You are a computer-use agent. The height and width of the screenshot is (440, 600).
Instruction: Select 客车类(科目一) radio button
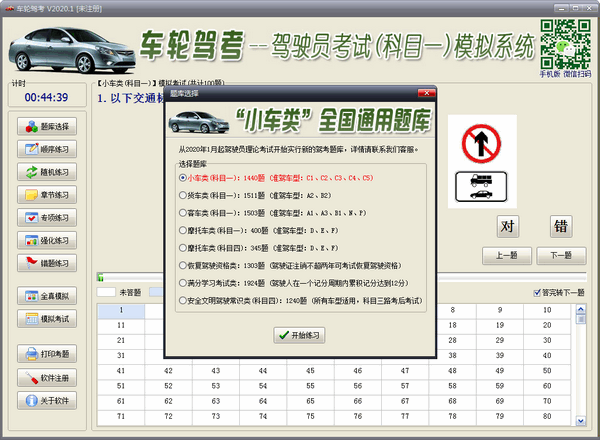point(182,213)
